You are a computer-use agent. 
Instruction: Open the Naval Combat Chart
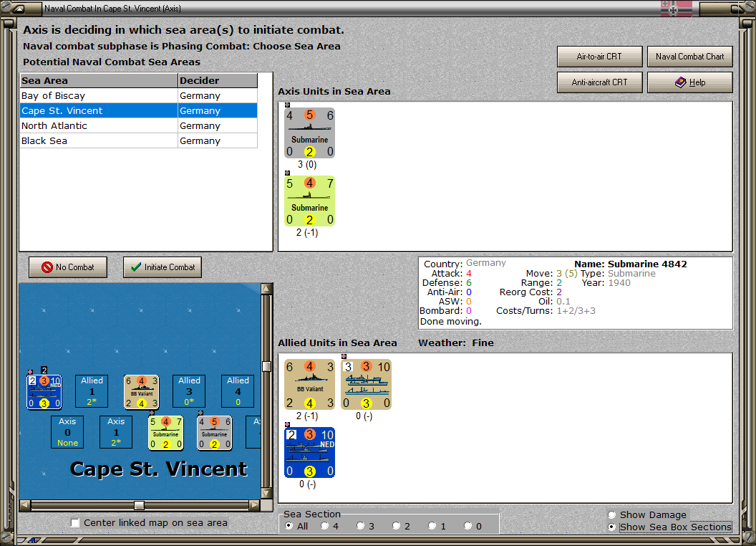tap(690, 57)
